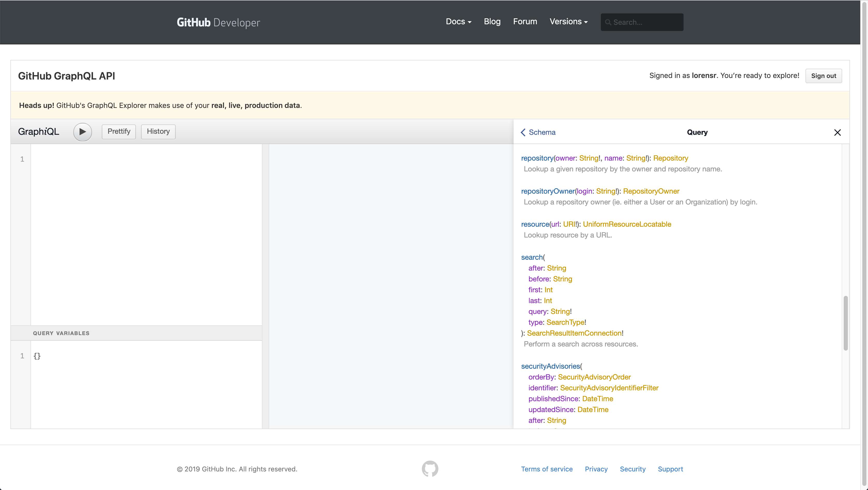Open the securityAdvisories field documentation

click(550, 366)
